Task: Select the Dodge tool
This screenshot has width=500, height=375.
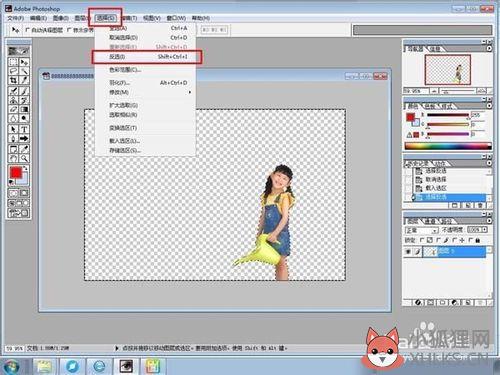Action: click(24, 118)
